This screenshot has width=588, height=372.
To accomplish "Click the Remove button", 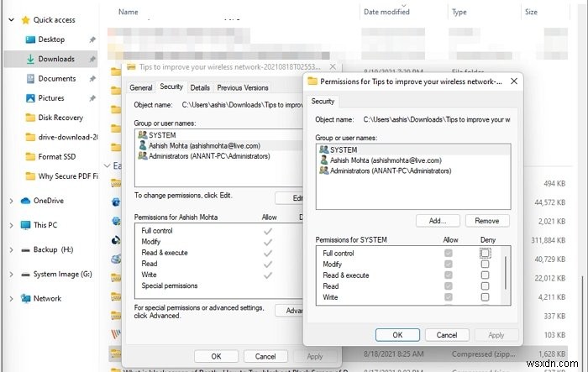I will point(487,221).
